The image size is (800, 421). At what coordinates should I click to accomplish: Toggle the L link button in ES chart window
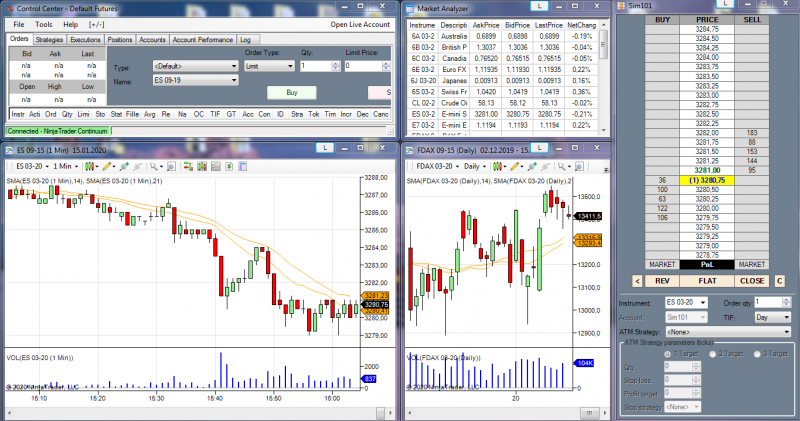tap(325, 148)
